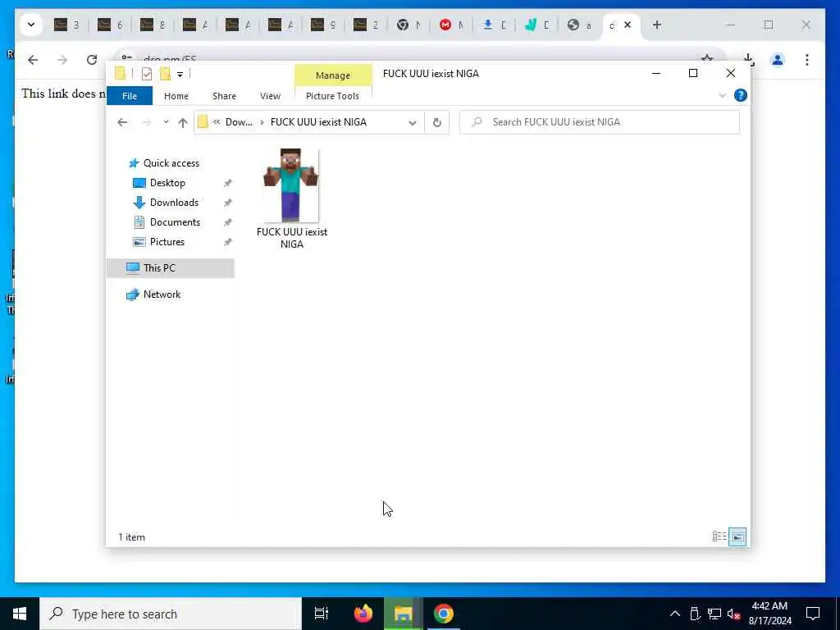Bookmark this page with star icon
The height and width of the screenshot is (630, 840).
pos(706,59)
